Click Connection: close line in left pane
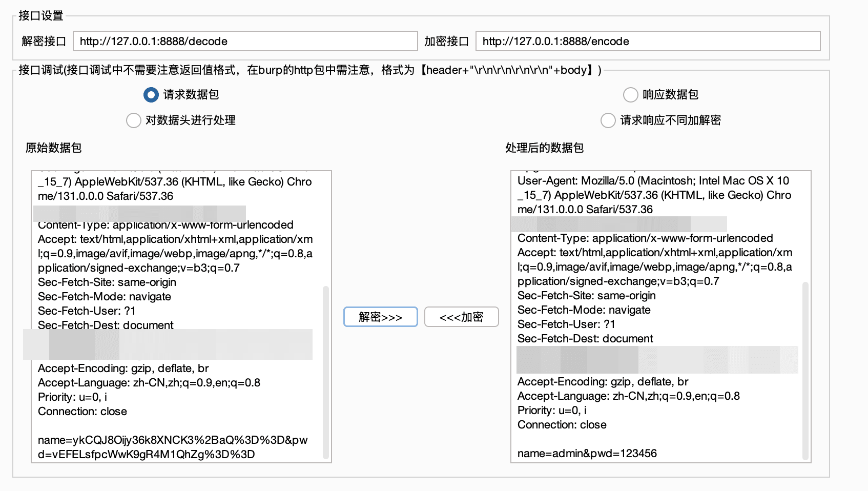868x491 pixels. click(x=82, y=411)
